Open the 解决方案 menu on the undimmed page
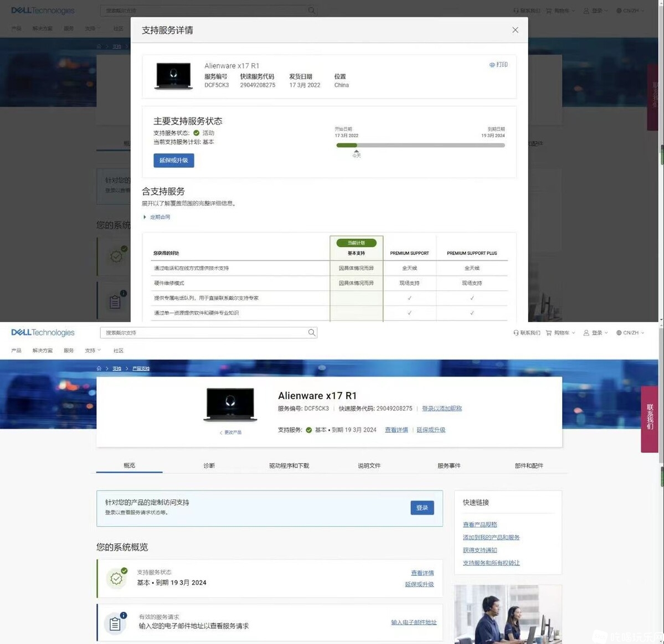This screenshot has height=644, width=664. (42, 351)
